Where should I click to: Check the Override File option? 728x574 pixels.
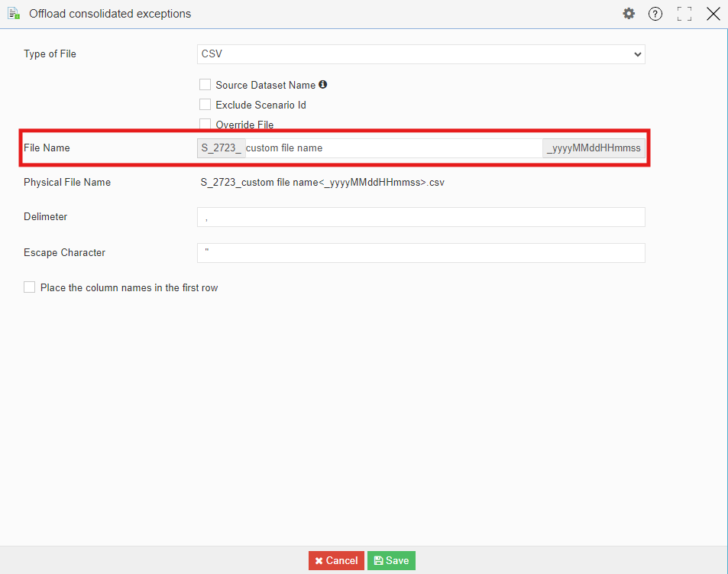tap(205, 125)
